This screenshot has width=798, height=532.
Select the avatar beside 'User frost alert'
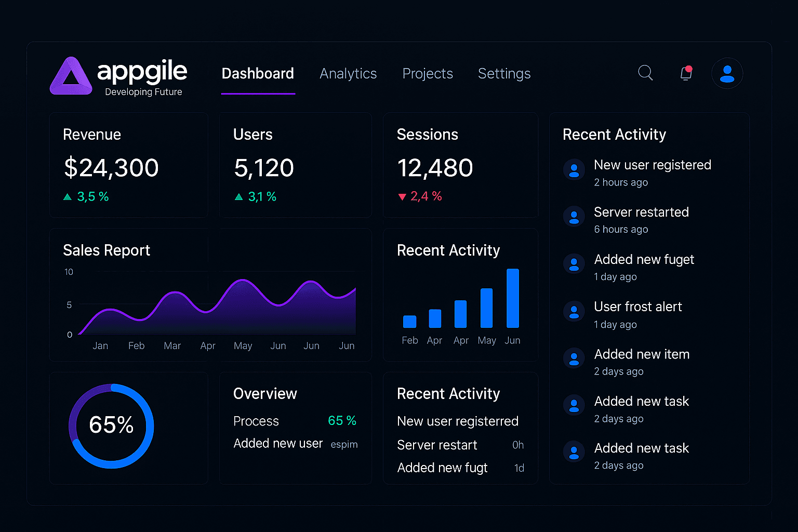point(574,311)
